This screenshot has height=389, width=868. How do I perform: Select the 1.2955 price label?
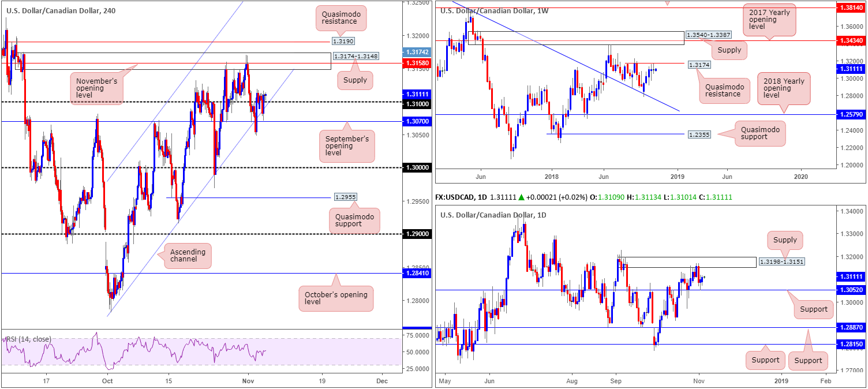(345, 197)
